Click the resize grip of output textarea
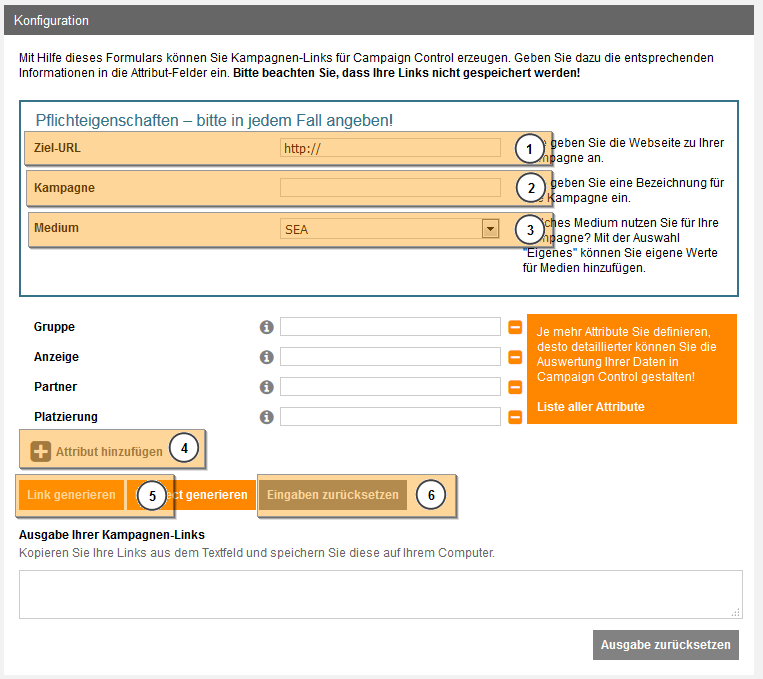This screenshot has height=679, width=763. [x=736, y=612]
